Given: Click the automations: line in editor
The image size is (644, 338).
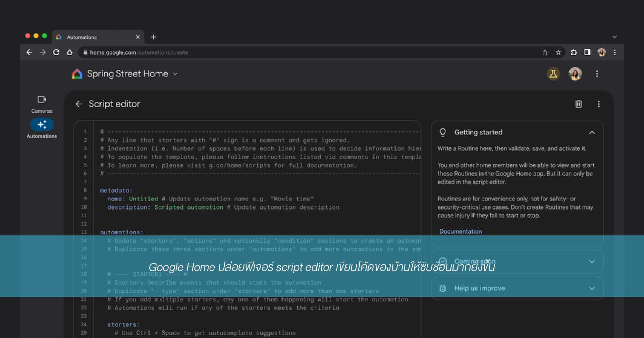Looking at the screenshot, I should pos(121,232).
